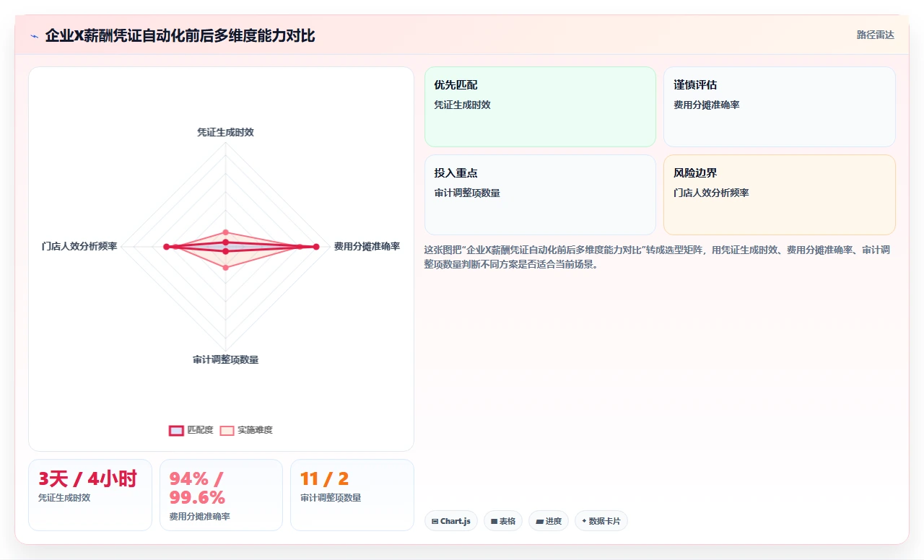Click the description paragraph starting with 这张图把

point(660,257)
